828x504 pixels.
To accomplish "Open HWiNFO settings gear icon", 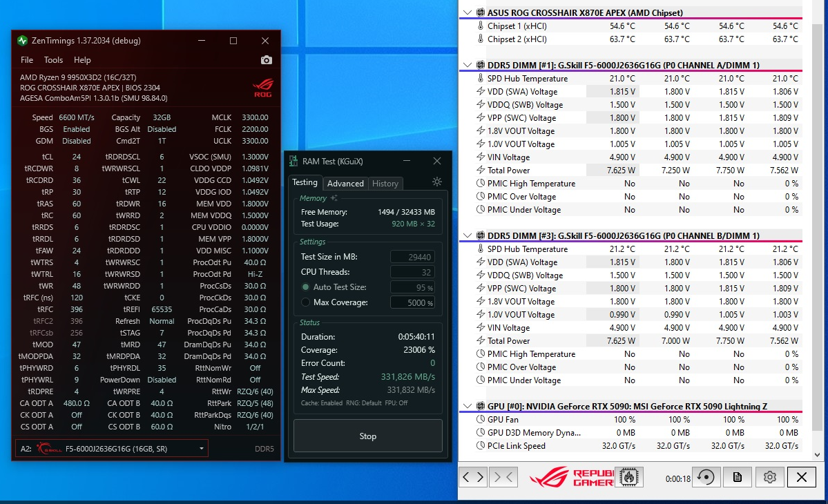I will pyautogui.click(x=769, y=477).
